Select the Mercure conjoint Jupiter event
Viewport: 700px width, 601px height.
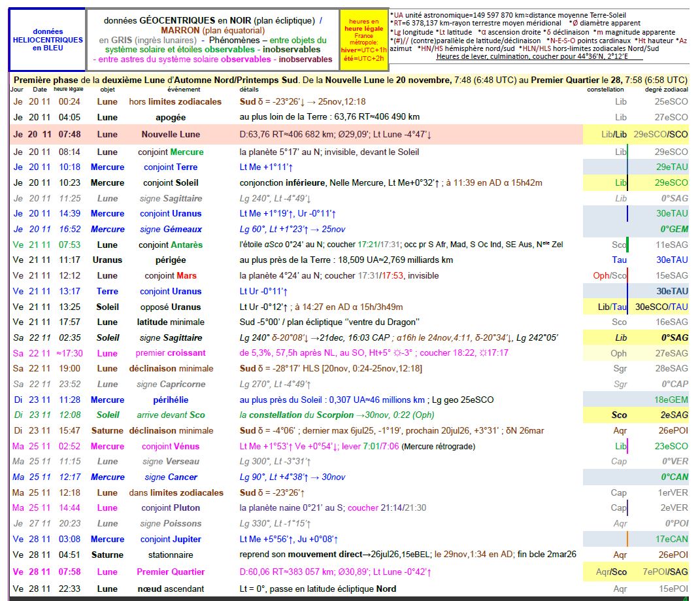[x=171, y=540]
